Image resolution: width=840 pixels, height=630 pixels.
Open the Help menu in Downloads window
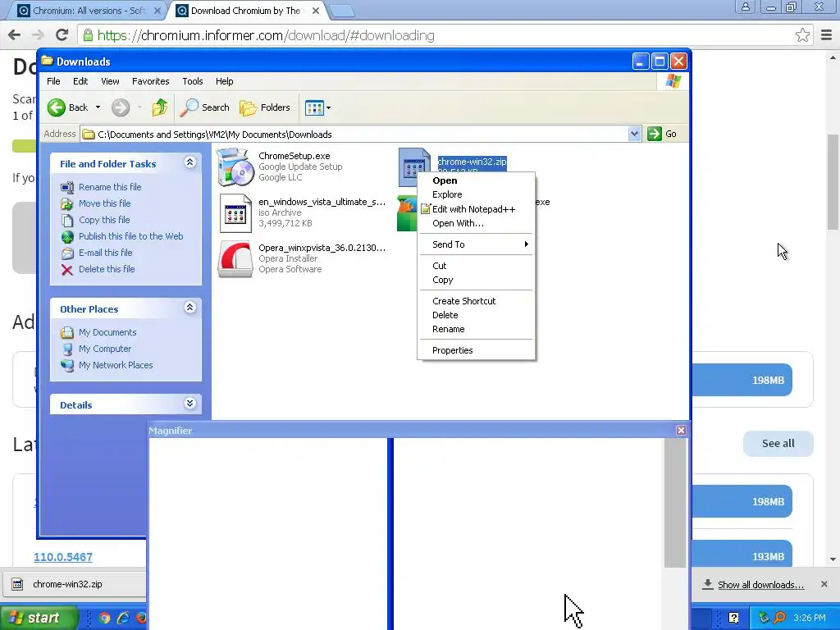pos(225,81)
